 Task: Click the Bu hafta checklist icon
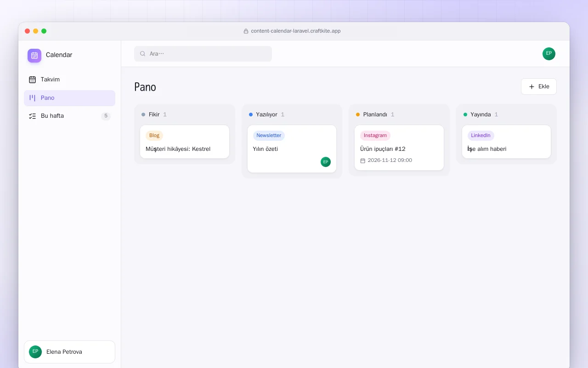click(32, 116)
